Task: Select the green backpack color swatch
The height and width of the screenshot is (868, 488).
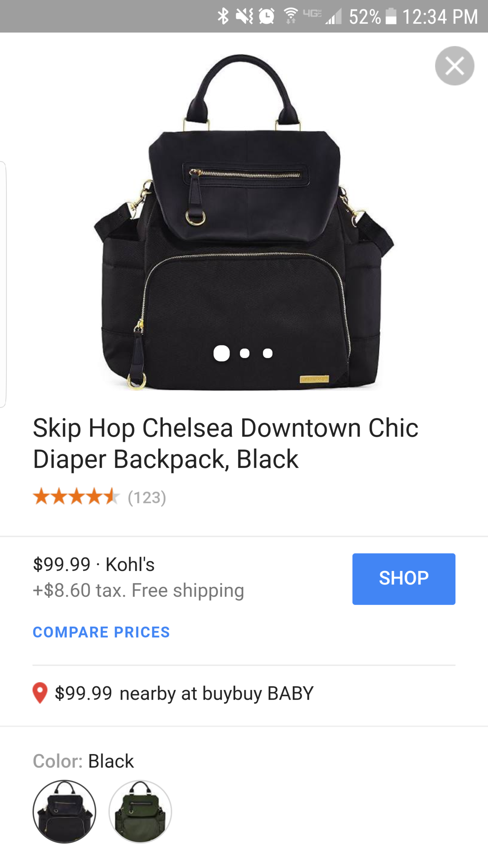Action: click(x=140, y=812)
